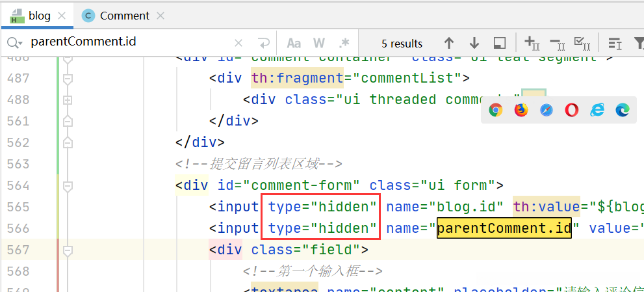The width and height of the screenshot is (644, 292).
Task: Expand folded code at line 488
Action: pyautogui.click(x=68, y=100)
